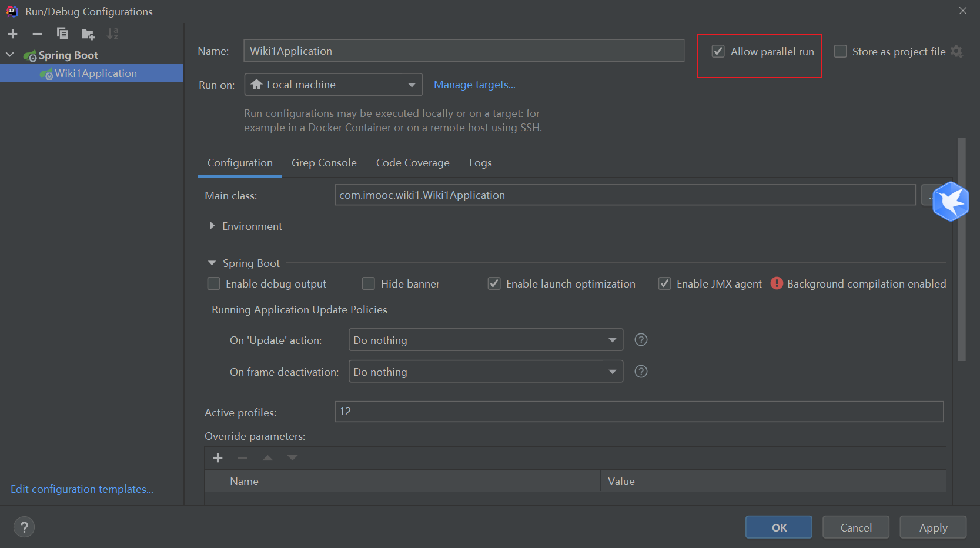Click the Main class input field

coord(625,195)
